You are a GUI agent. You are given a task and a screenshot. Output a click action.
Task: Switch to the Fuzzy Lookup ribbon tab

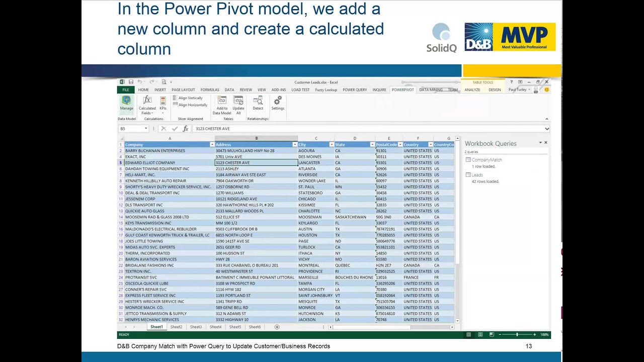[x=326, y=90]
